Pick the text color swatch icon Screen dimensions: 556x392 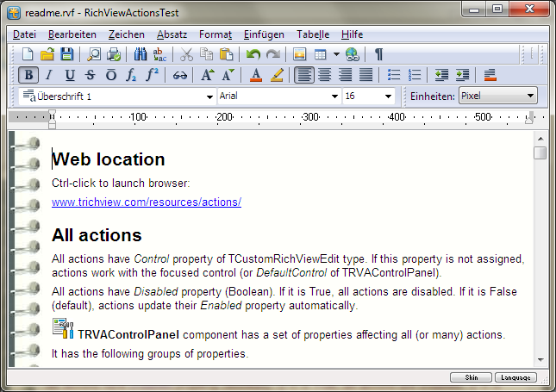pos(255,75)
